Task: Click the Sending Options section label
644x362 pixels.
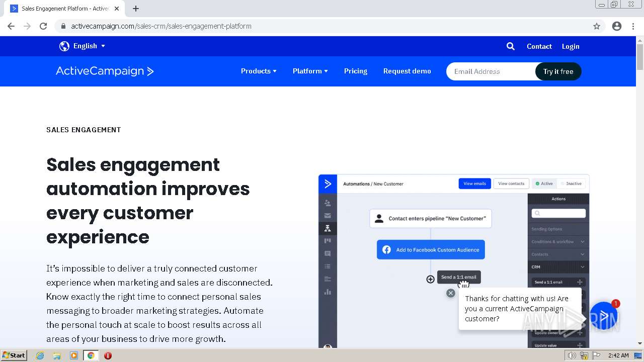Action: click(x=547, y=229)
